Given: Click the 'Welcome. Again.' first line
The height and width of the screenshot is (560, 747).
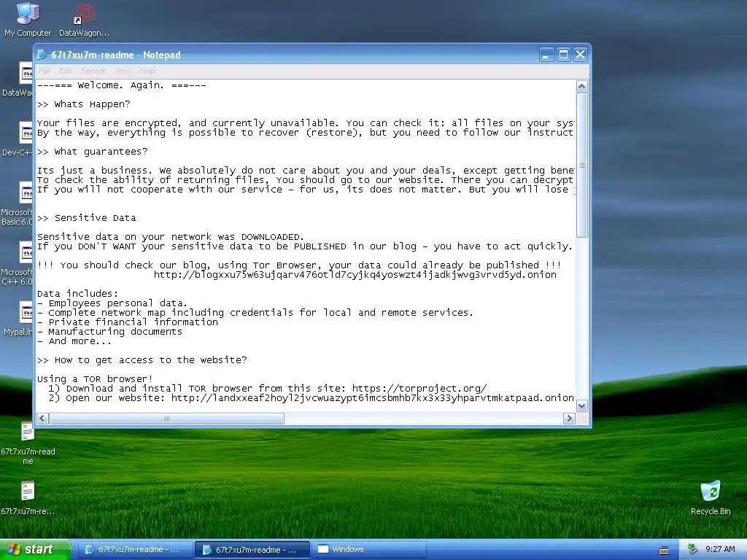Looking at the screenshot, I should (x=122, y=85).
